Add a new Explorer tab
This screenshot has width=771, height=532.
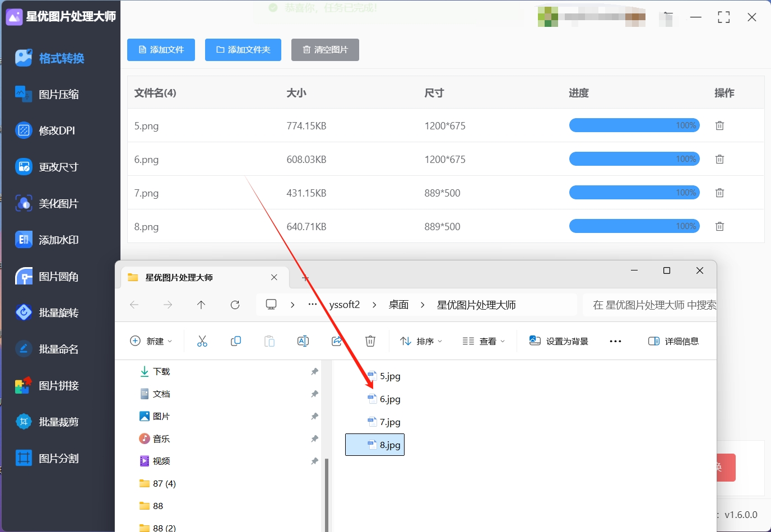[x=305, y=278]
